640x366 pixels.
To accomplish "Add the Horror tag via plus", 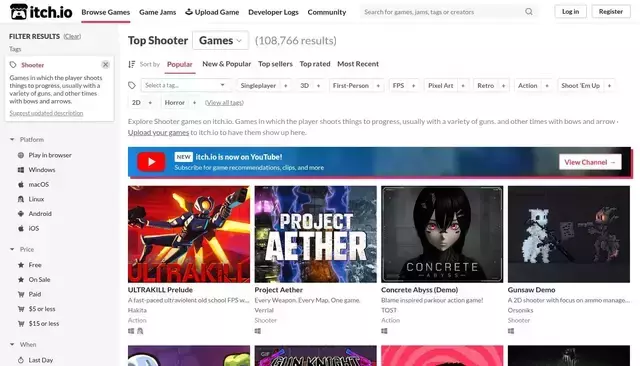I will [194, 102].
